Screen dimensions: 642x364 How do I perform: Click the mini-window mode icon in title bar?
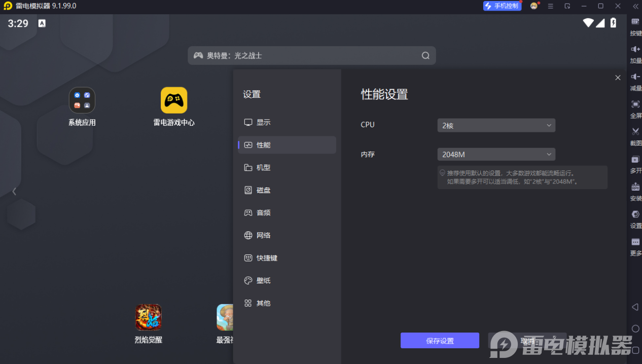(x=567, y=6)
